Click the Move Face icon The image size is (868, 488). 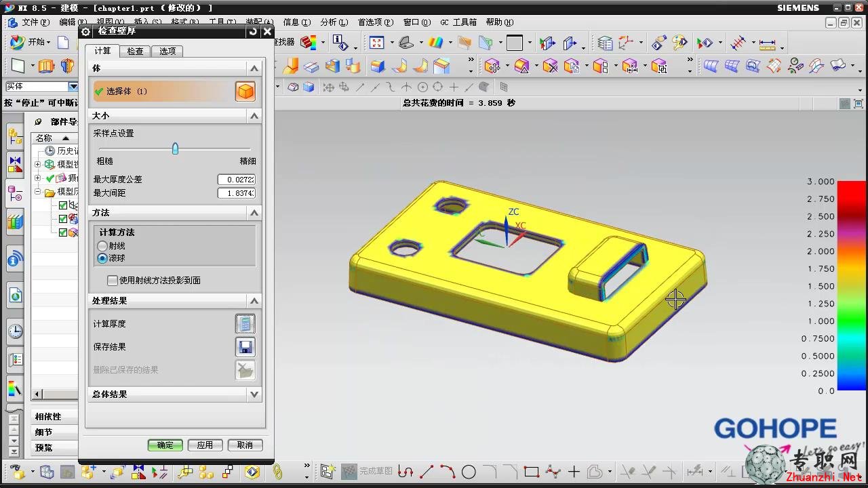point(493,66)
